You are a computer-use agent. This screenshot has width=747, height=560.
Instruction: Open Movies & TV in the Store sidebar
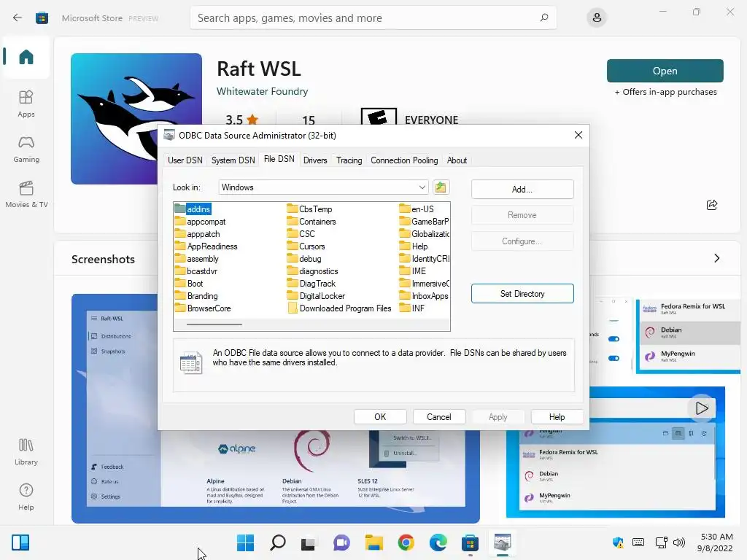pos(26,194)
